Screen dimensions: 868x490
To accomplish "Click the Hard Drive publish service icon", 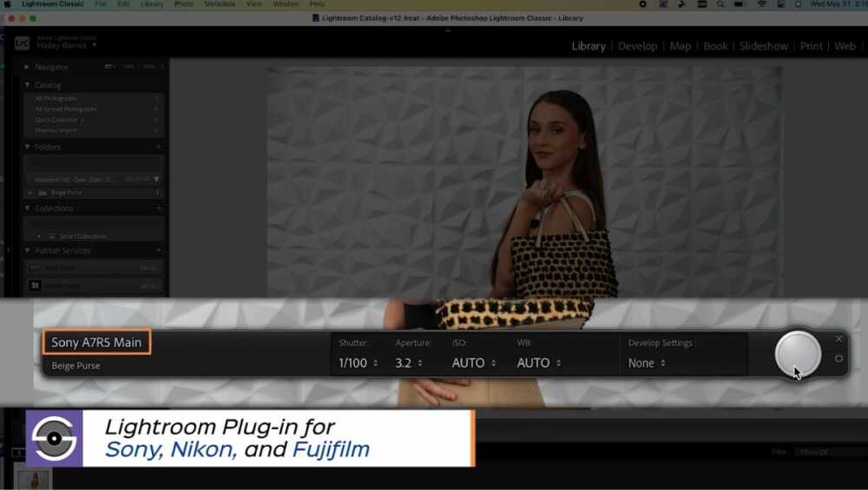I will 35,267.
